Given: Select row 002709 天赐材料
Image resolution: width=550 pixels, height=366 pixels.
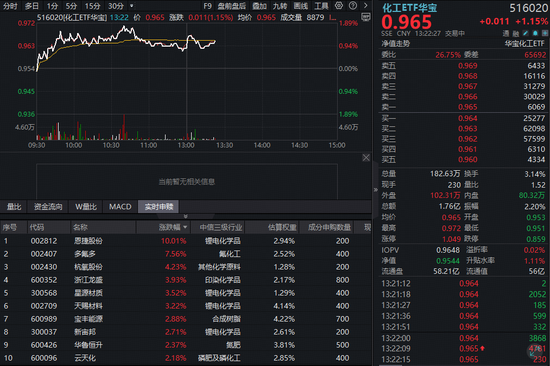Looking at the screenshot, I should (x=186, y=306).
